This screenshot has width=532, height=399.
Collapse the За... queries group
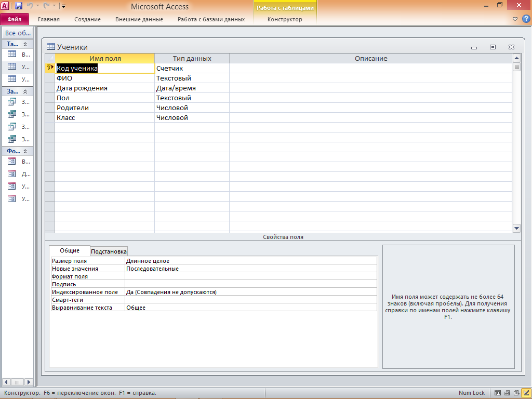tap(25, 91)
